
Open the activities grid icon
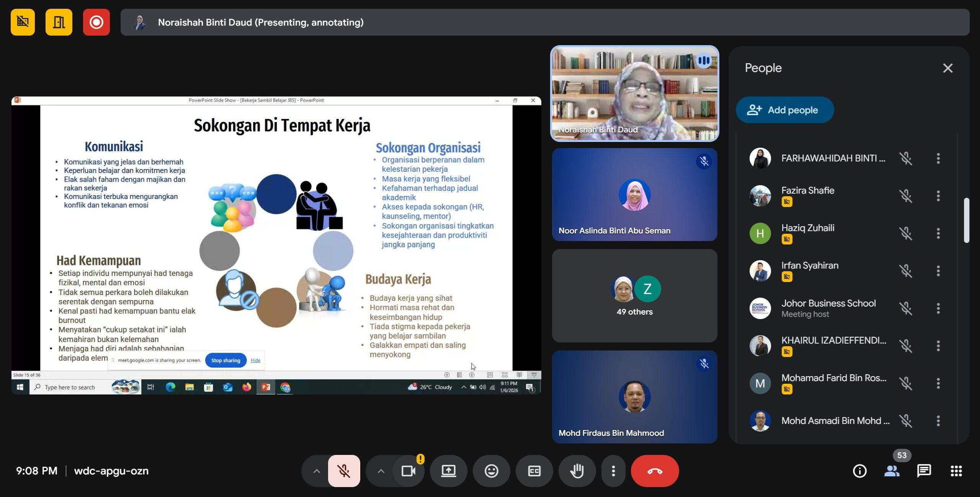pos(956,471)
